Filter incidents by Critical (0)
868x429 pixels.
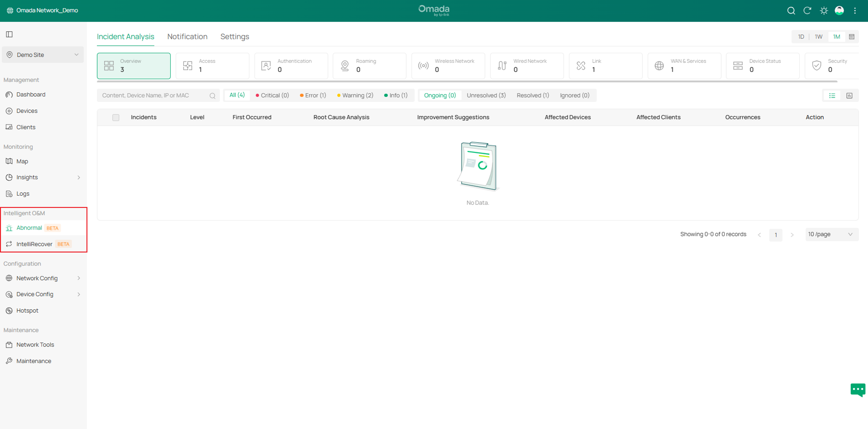pos(272,95)
